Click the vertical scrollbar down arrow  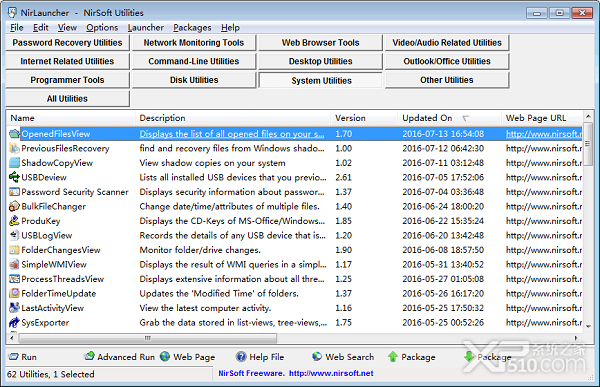[x=588, y=327]
